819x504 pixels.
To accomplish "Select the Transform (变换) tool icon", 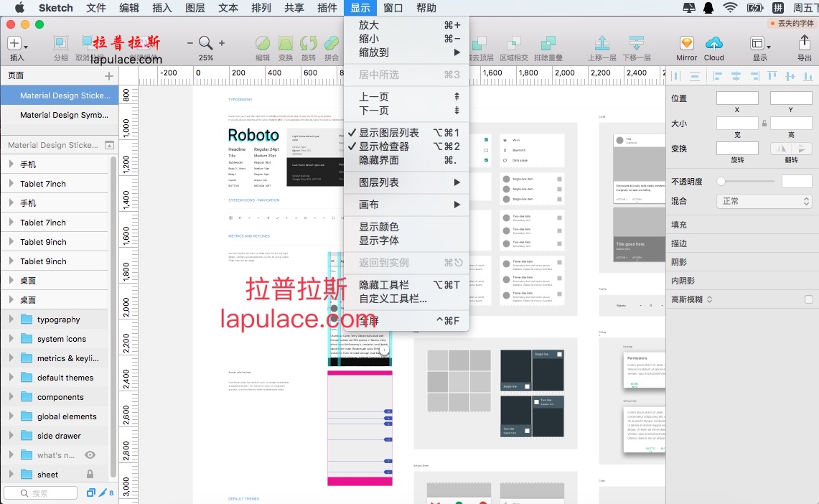I will (x=285, y=43).
